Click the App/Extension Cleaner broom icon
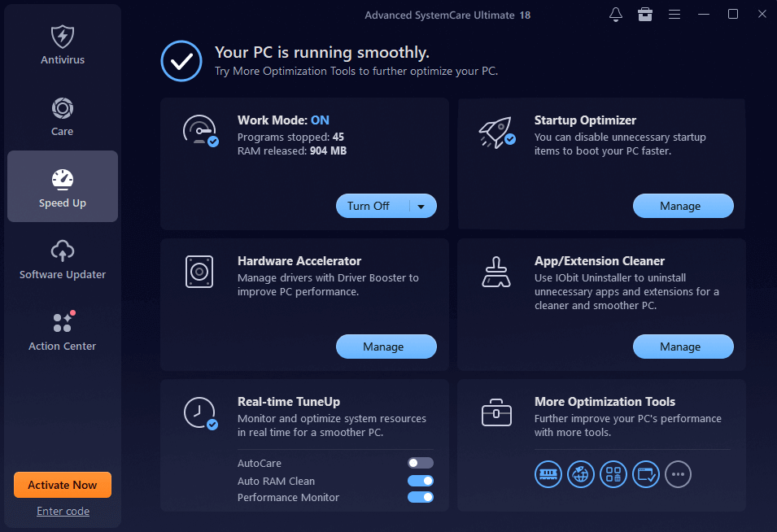This screenshot has height=532, width=777. 495,273
